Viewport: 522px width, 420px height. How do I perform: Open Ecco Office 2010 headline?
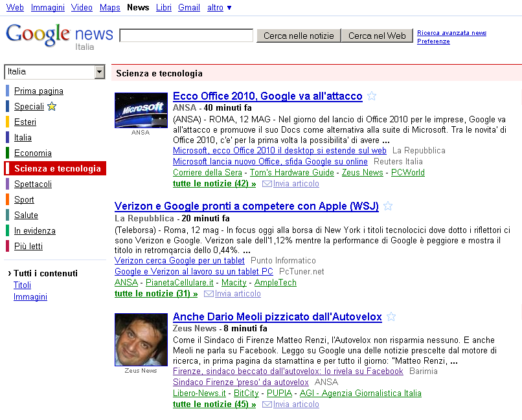(x=267, y=96)
